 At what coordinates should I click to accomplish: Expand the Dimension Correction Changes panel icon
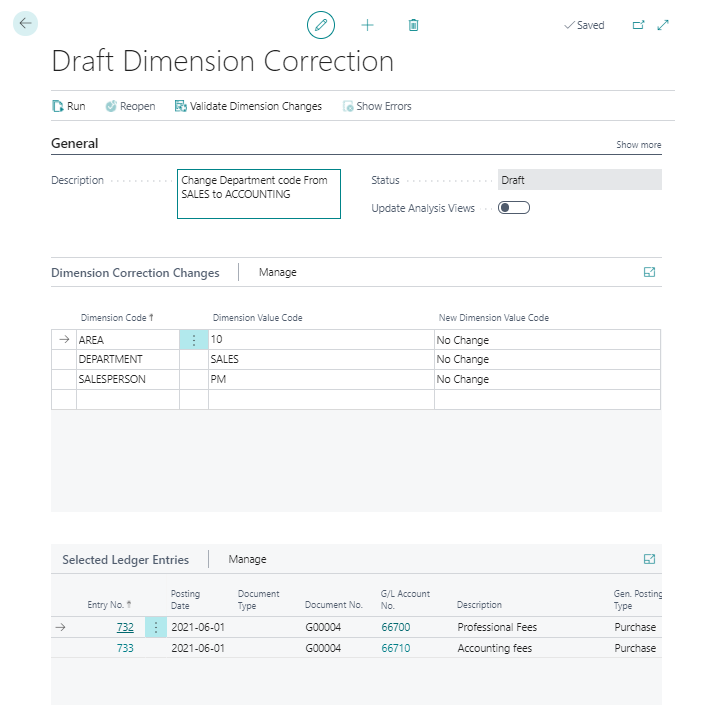(649, 272)
